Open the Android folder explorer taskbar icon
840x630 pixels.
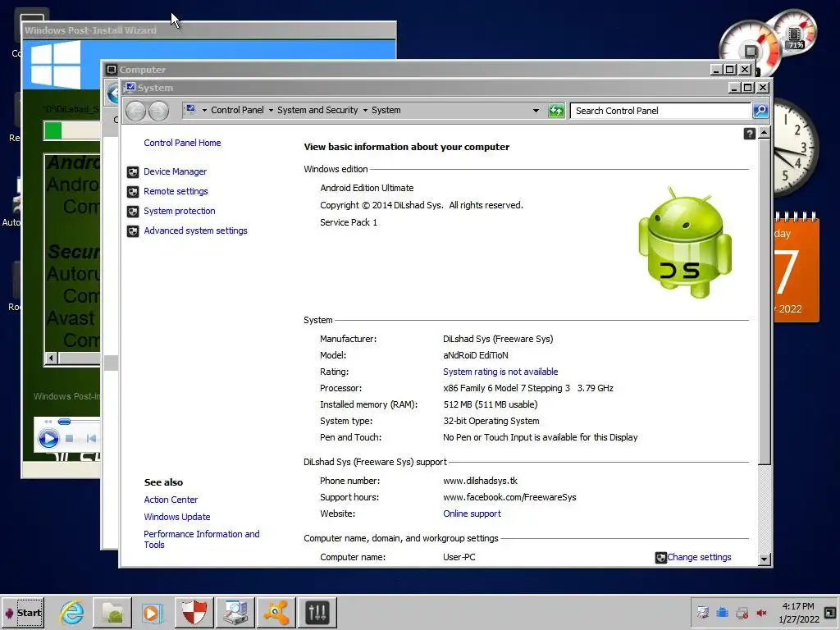(112, 612)
